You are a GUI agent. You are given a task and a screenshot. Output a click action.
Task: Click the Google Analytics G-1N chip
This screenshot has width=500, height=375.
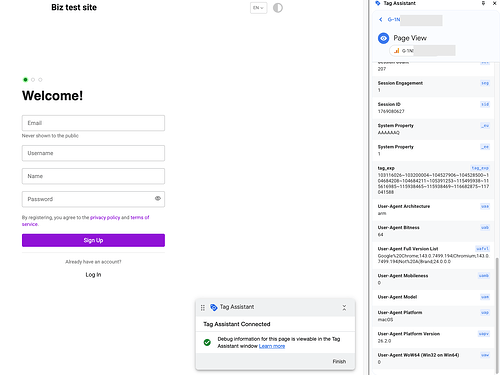[x=422, y=51]
